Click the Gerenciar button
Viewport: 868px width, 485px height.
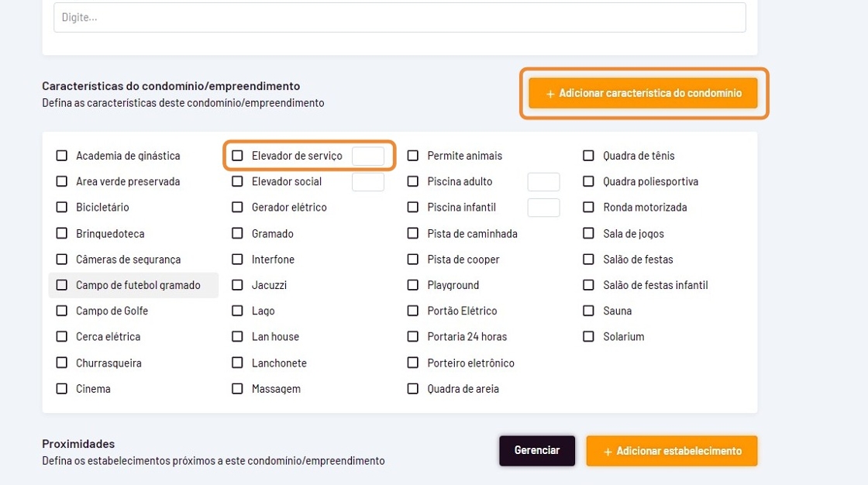[537, 450]
